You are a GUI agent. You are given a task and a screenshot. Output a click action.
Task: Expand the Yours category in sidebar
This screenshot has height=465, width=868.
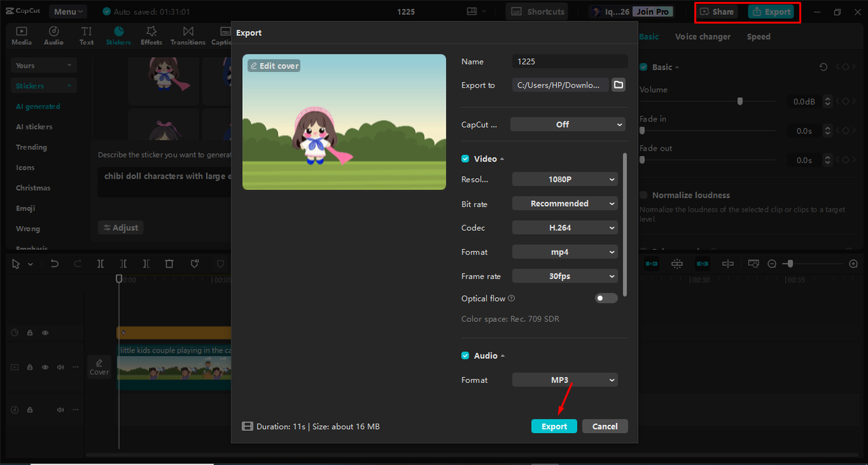(x=43, y=65)
